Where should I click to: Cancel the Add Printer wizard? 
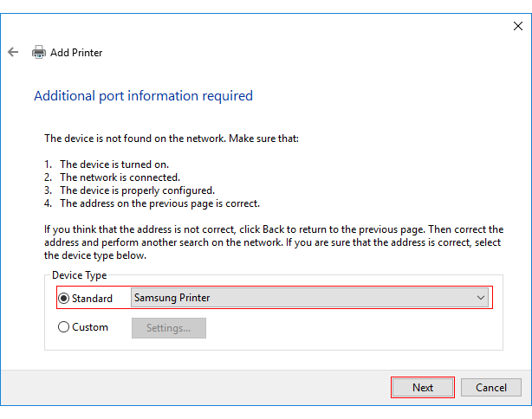(x=490, y=387)
